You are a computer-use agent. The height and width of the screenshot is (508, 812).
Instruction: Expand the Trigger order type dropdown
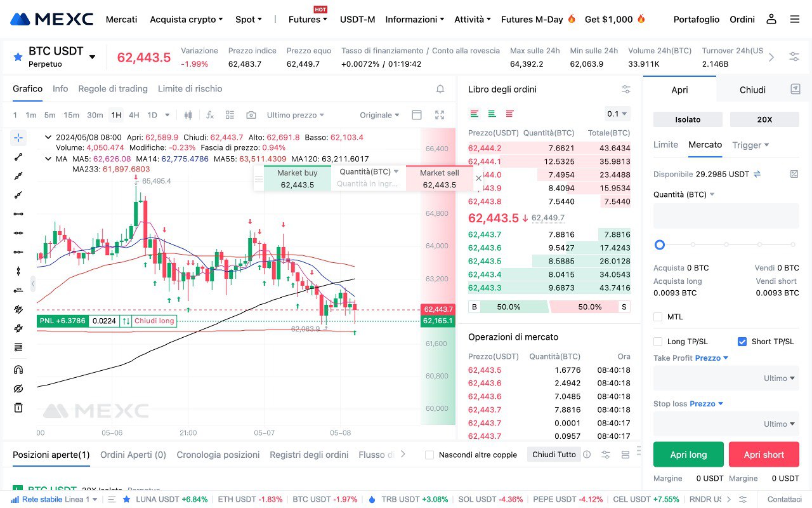750,145
